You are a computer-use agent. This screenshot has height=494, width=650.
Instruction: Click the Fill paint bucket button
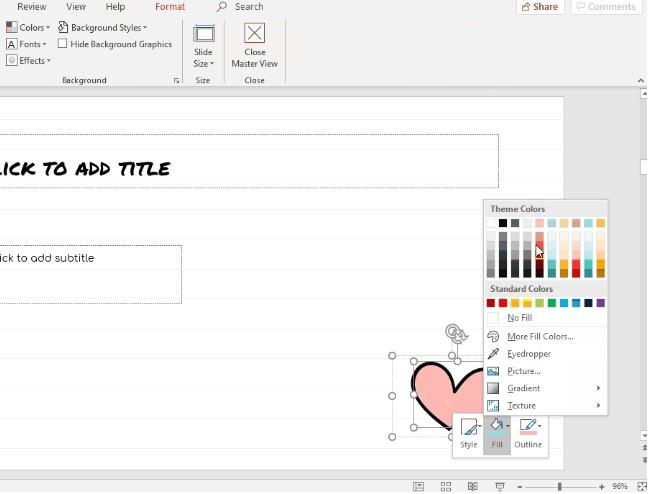496,434
